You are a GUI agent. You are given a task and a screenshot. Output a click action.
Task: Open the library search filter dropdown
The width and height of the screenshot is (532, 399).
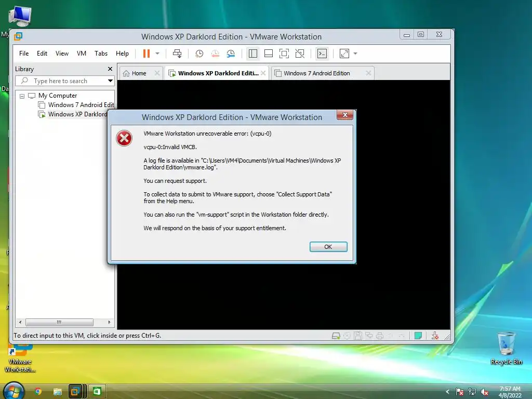click(110, 81)
